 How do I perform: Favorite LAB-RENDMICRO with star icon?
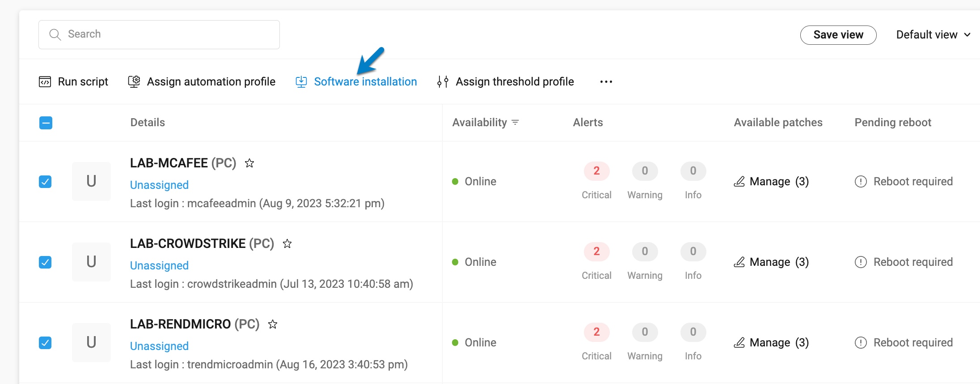tap(273, 324)
